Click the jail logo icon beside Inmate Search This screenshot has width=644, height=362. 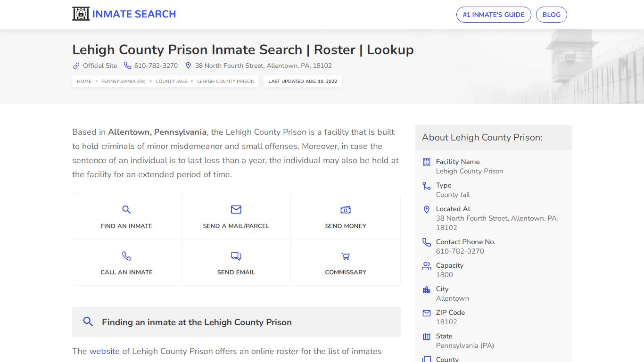(81, 14)
